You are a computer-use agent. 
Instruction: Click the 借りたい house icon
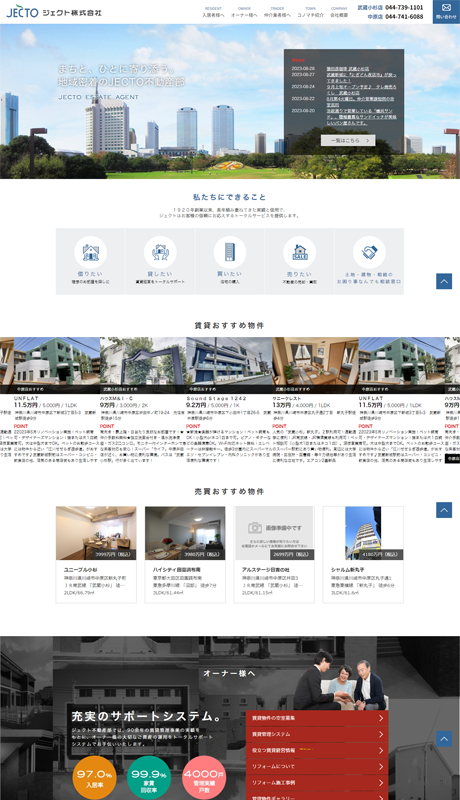click(90, 252)
